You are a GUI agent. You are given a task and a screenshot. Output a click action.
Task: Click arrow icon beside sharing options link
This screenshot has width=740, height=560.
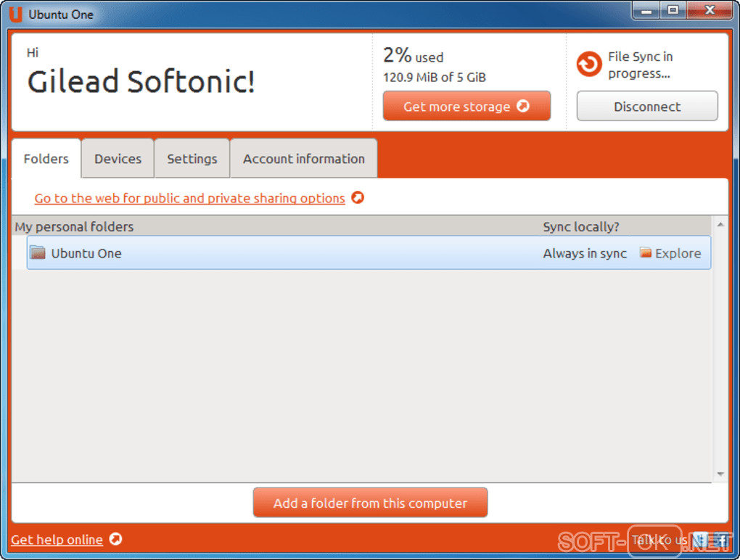[x=358, y=197]
